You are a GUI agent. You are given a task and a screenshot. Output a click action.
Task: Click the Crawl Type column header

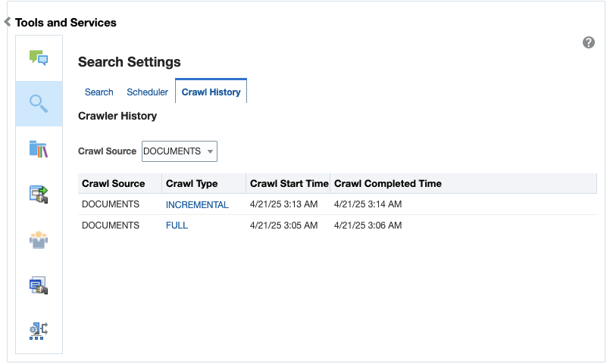pyautogui.click(x=192, y=184)
